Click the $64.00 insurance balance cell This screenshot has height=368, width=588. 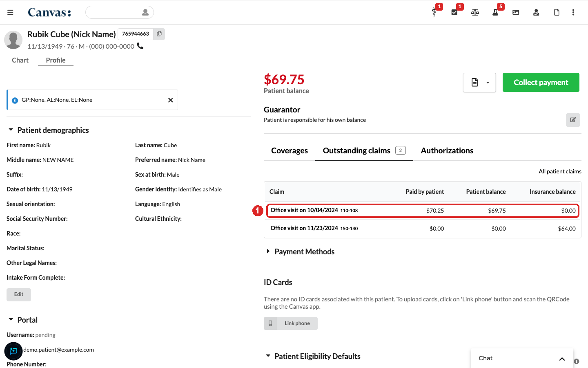coord(567,229)
